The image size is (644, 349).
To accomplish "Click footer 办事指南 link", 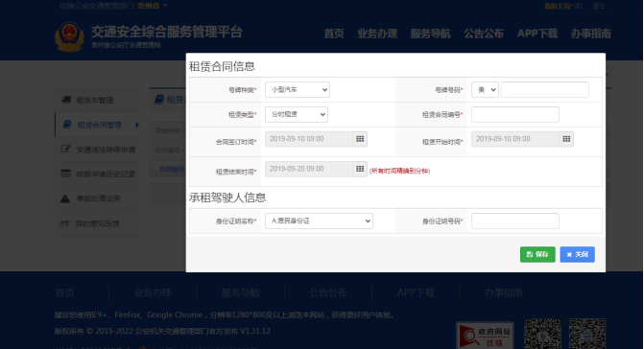I will [503, 292].
